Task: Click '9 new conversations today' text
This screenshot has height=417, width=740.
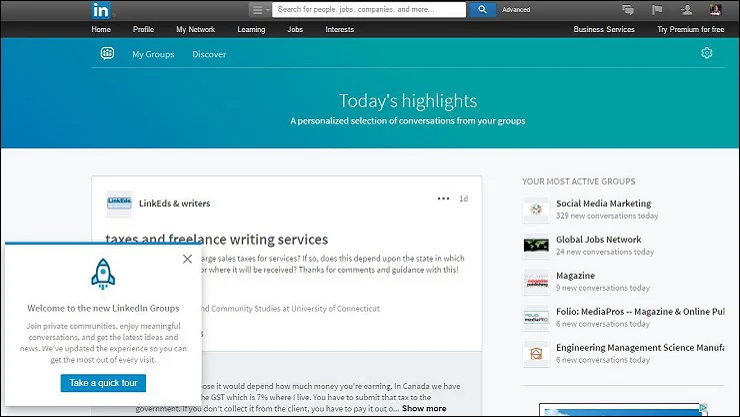Action: [x=603, y=288]
